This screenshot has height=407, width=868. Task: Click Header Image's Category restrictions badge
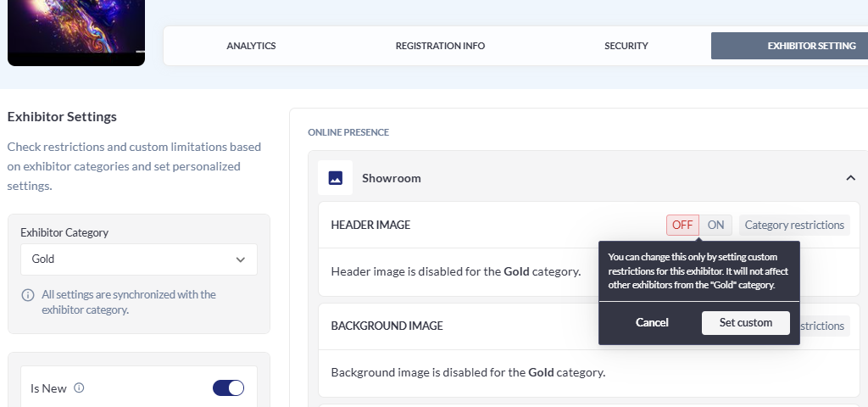click(794, 225)
